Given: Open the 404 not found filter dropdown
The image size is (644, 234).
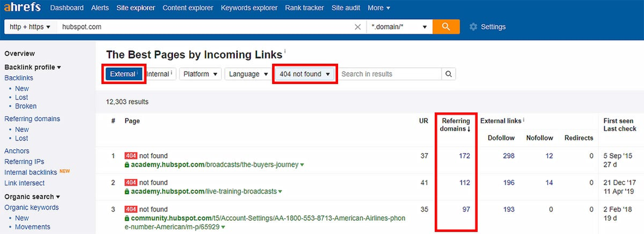Looking at the screenshot, I should click(x=305, y=74).
